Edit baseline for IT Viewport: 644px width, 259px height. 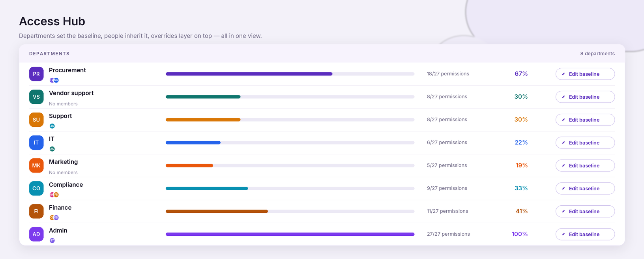point(585,143)
